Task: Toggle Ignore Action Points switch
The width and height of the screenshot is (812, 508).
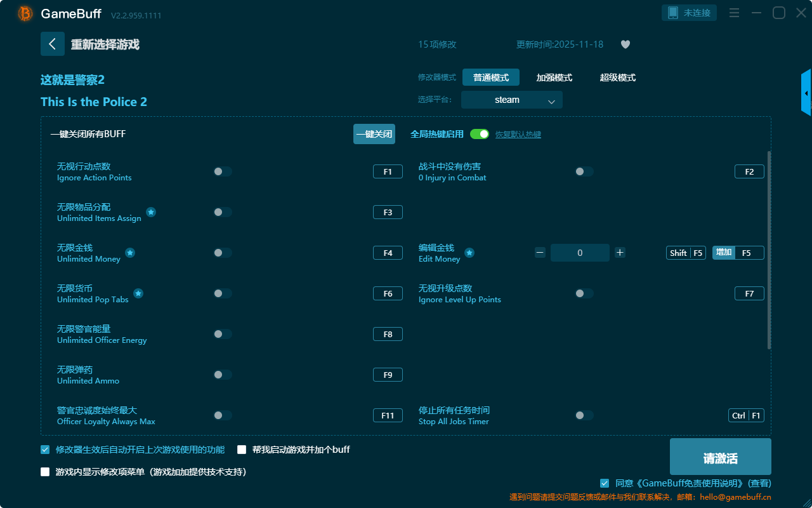Action: (x=223, y=171)
